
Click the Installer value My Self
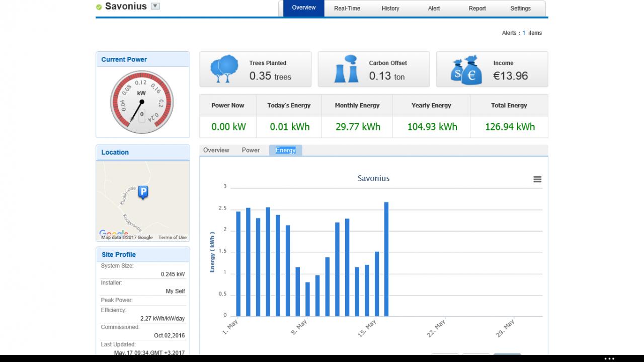pos(176,292)
